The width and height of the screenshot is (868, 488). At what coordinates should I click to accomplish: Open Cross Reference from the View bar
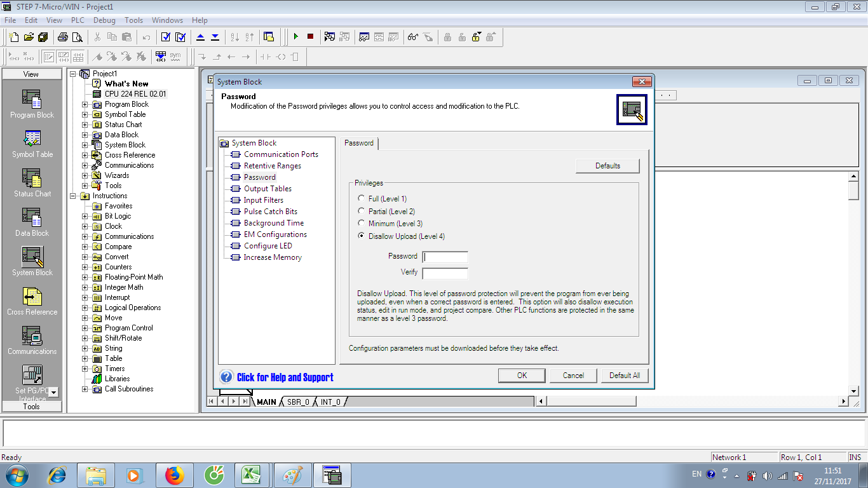pos(32,301)
